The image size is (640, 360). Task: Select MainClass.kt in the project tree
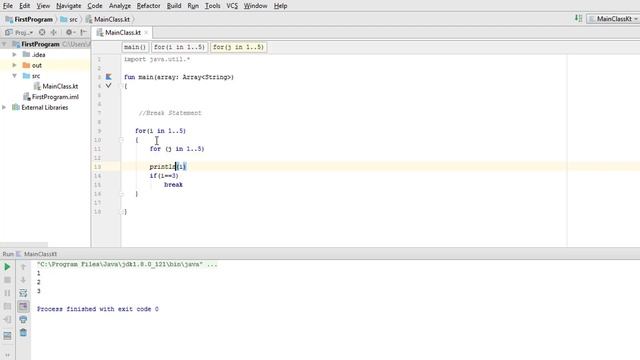pos(60,86)
